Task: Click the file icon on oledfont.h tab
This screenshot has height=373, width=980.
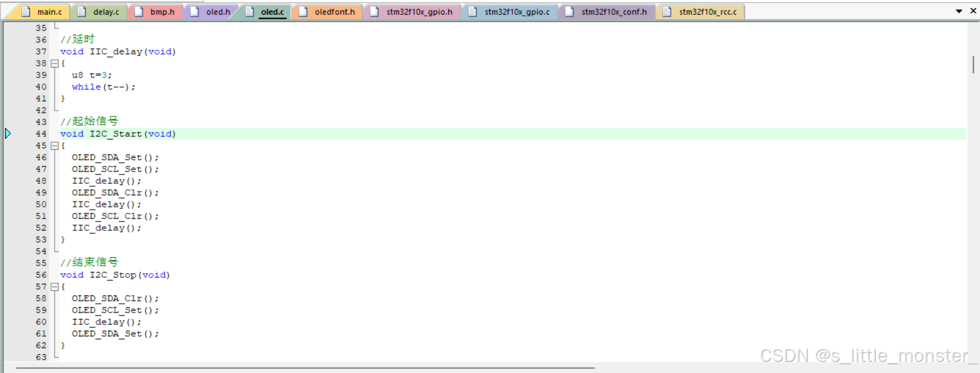Action: click(x=303, y=12)
